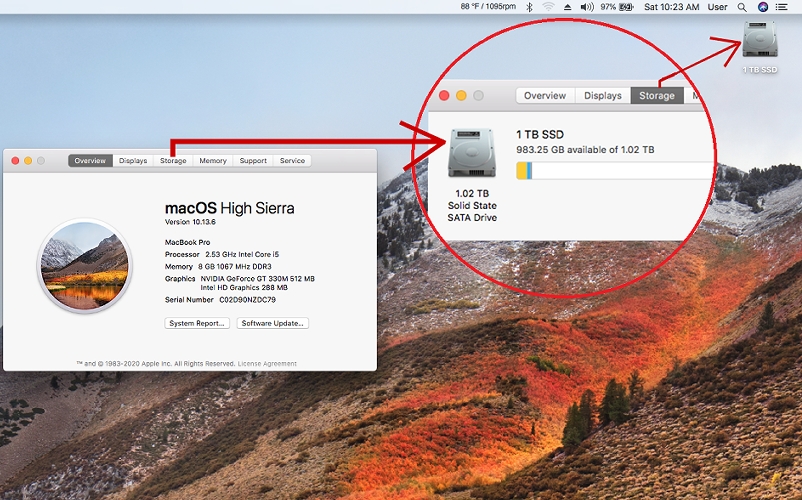
Task: Minimize the small About This Mac window
Action: [x=28, y=161]
